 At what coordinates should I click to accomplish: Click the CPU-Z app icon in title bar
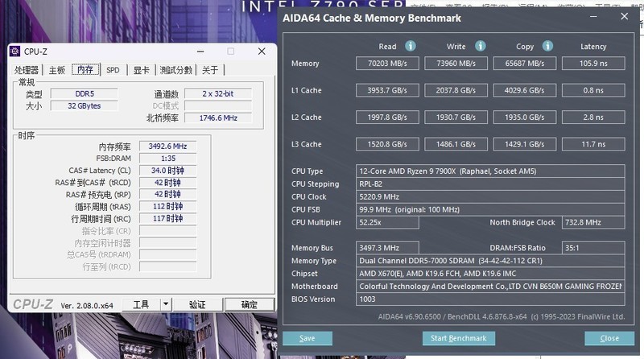pyautogui.click(x=14, y=52)
